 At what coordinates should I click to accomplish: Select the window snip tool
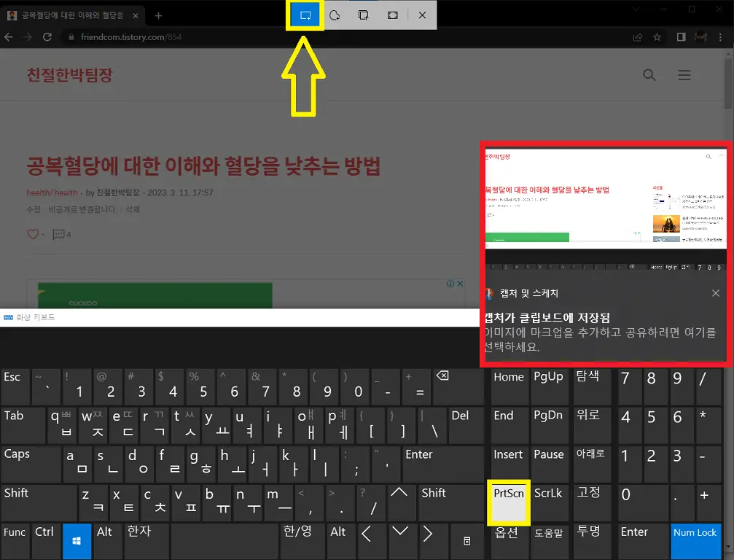(x=364, y=15)
